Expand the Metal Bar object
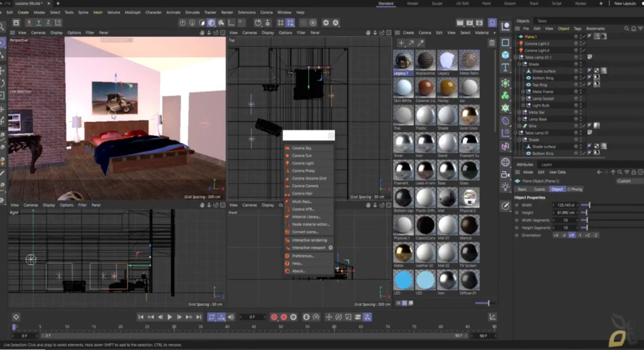Image resolution: width=644 pixels, height=350 pixels. [x=519, y=112]
